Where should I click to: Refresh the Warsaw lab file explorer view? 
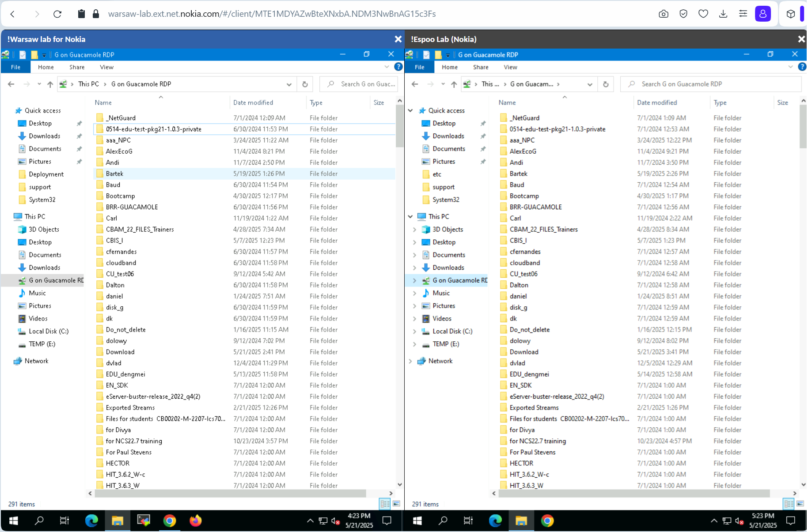[305, 84]
